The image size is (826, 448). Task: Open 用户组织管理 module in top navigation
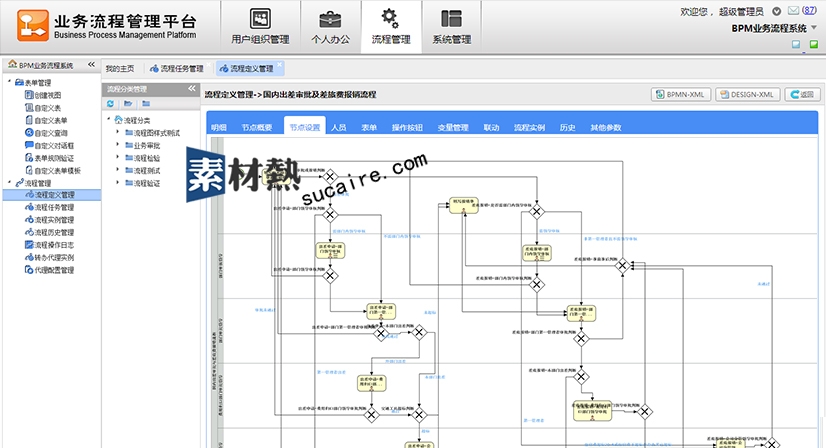(x=260, y=27)
